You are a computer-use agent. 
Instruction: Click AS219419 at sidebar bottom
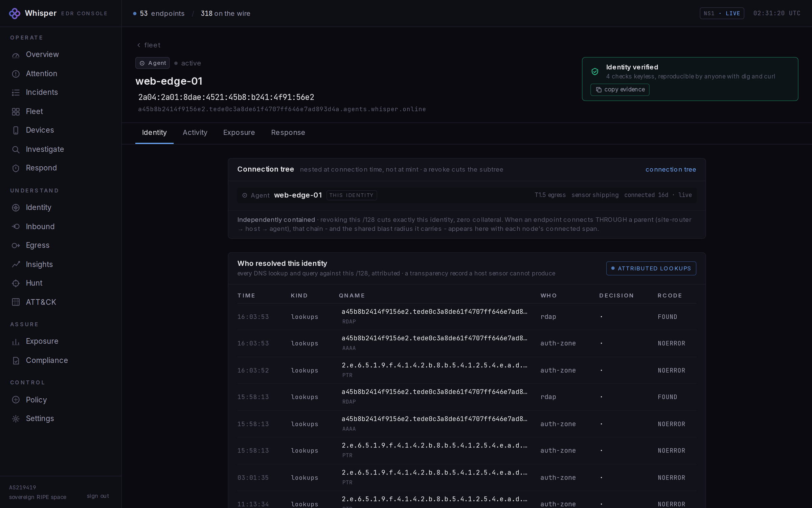coord(22,488)
